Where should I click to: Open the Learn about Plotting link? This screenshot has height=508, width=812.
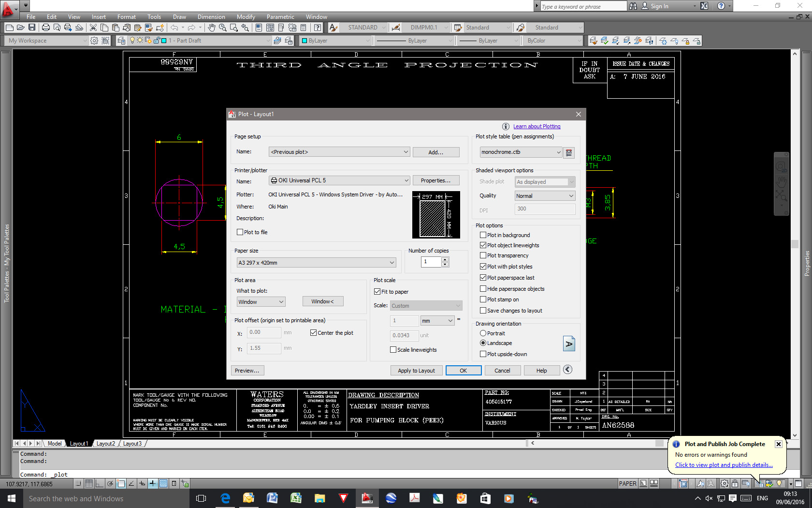click(x=536, y=126)
